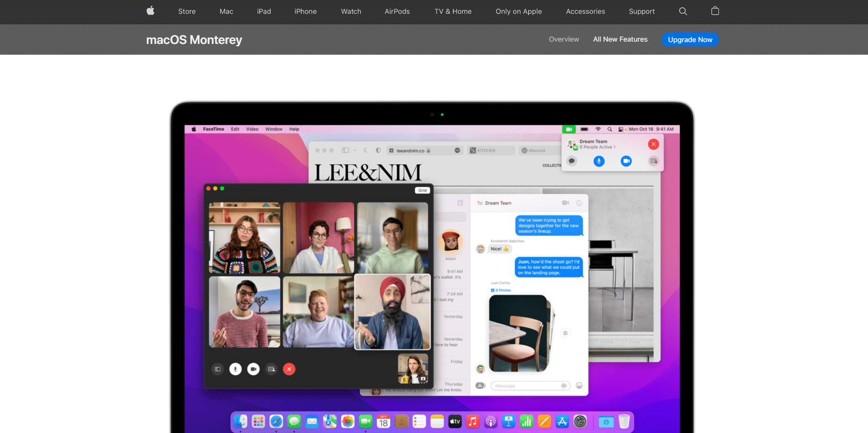Open the Downloads folder in the dock
Screen dimensions: 868x433
606,422
